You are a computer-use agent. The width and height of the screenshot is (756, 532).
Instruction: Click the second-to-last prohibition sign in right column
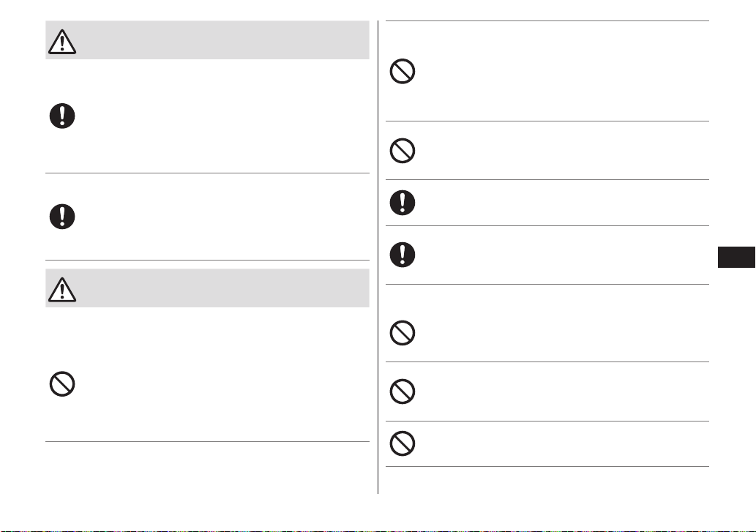pyautogui.click(x=402, y=391)
